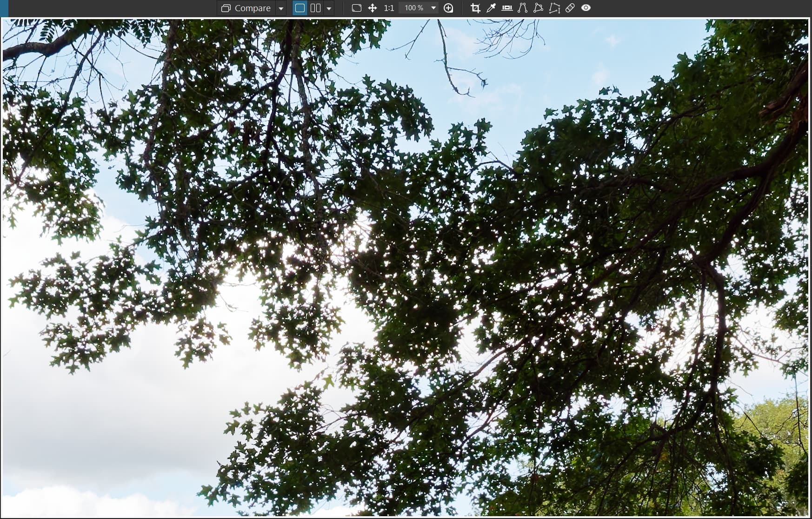Select the horizon leveling tool
Viewport: 812px width, 519px height.
pos(507,8)
